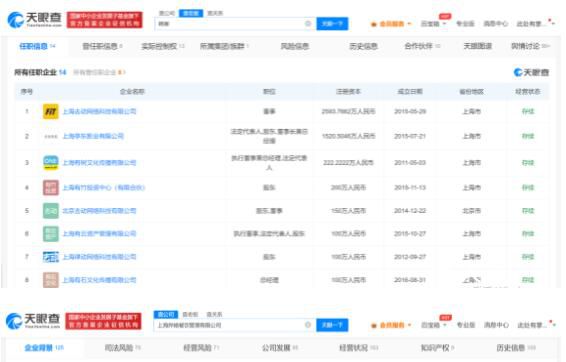Screen dimensions: 566x362
Task: Click the yellow FIT logo in table row 1
Action: point(51,112)
